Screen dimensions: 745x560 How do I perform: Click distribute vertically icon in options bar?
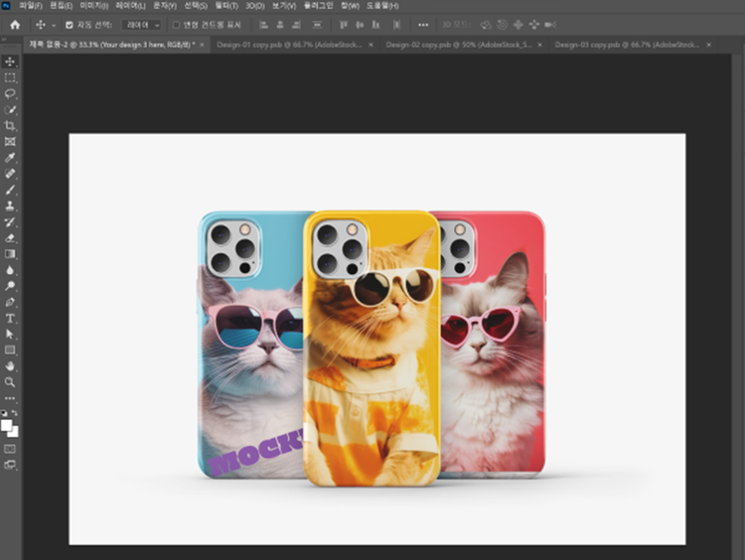(x=317, y=25)
